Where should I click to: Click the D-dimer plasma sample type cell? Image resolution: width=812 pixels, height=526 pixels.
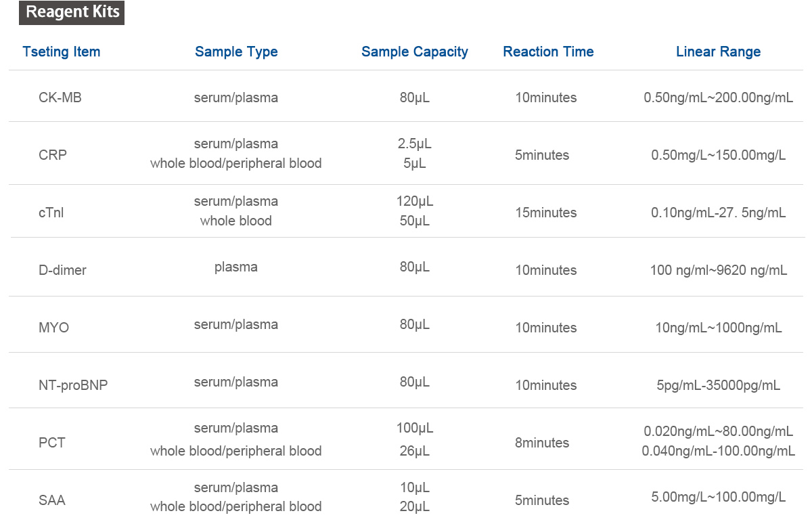point(236,267)
